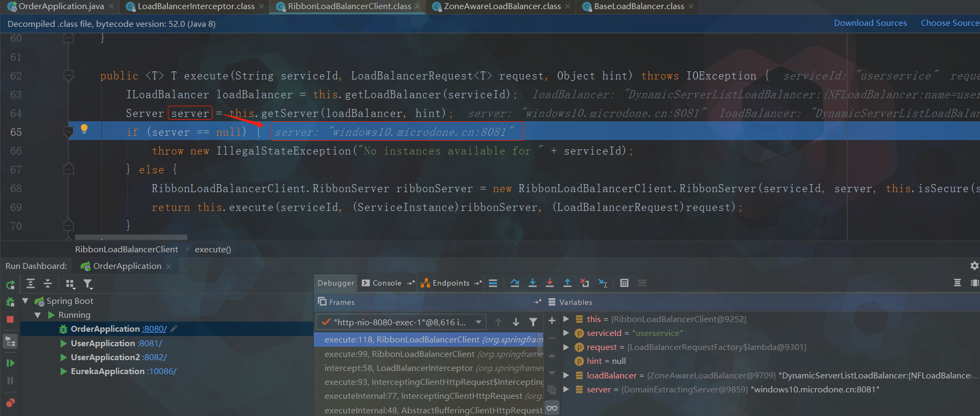
Task: Select next frame with down arrow
Action: (x=516, y=322)
